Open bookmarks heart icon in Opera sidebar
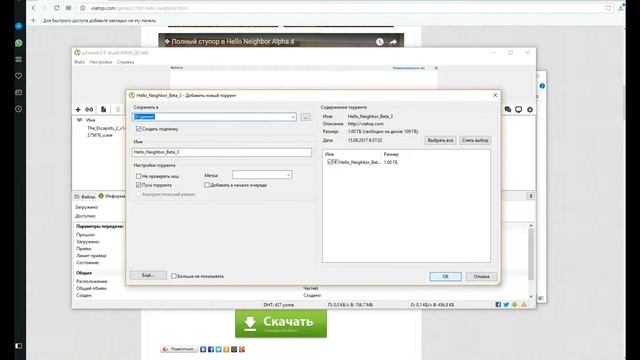Image resolution: width=640 pixels, height=360 pixels. (x=18, y=76)
